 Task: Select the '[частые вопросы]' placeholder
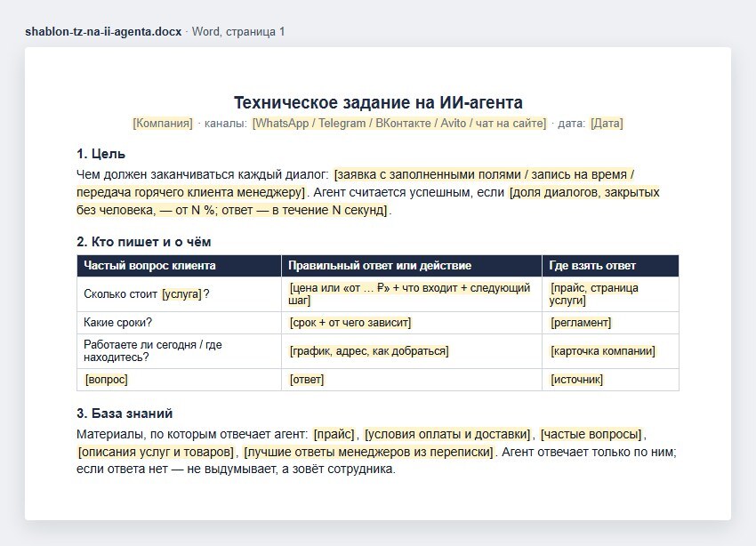pos(591,434)
